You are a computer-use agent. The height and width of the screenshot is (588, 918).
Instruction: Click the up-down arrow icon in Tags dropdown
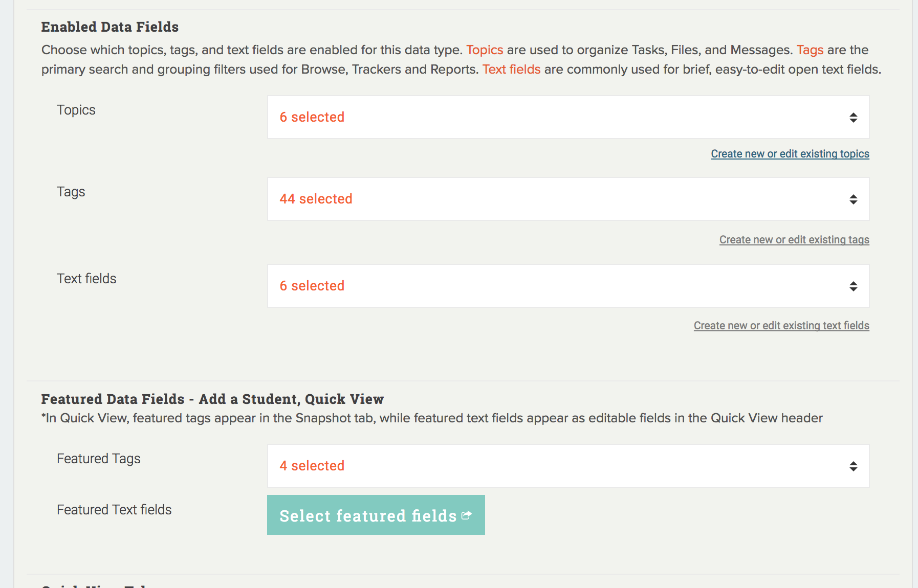853,199
